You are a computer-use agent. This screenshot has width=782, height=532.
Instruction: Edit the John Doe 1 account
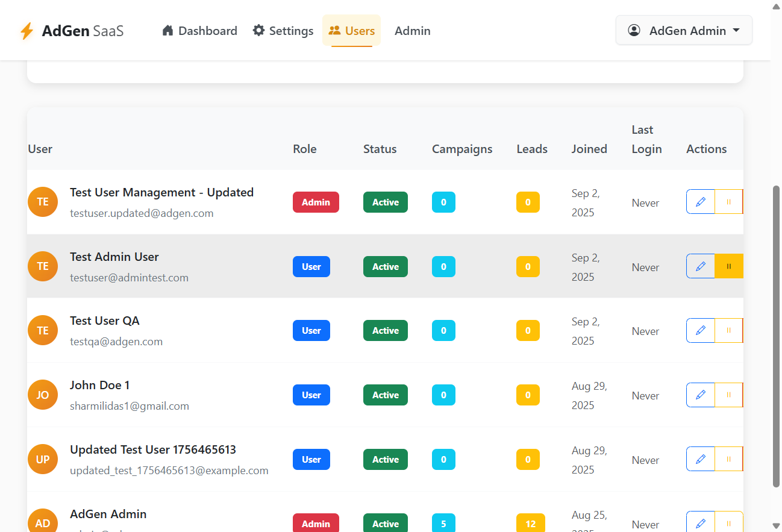pos(701,395)
